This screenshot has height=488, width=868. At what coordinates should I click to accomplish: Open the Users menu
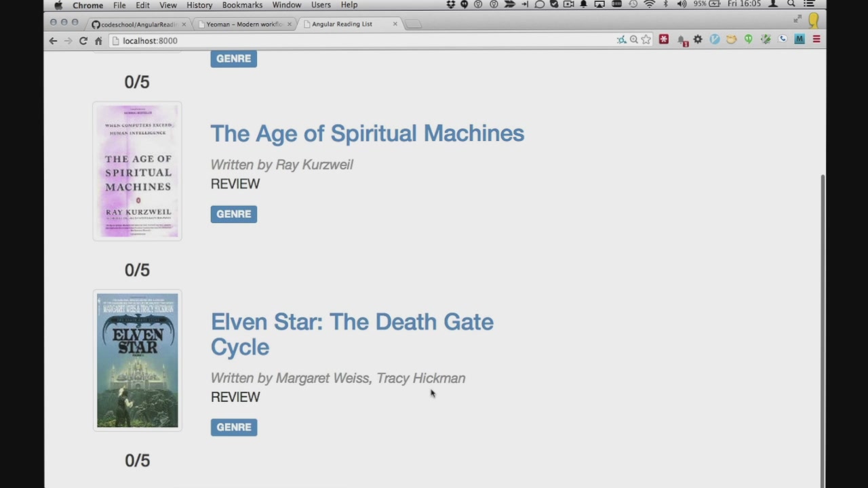click(x=321, y=5)
